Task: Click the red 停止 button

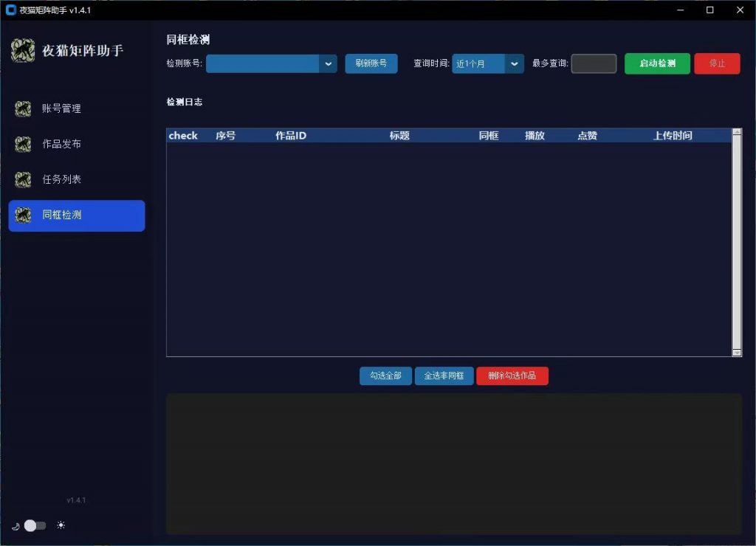Action: [716, 63]
